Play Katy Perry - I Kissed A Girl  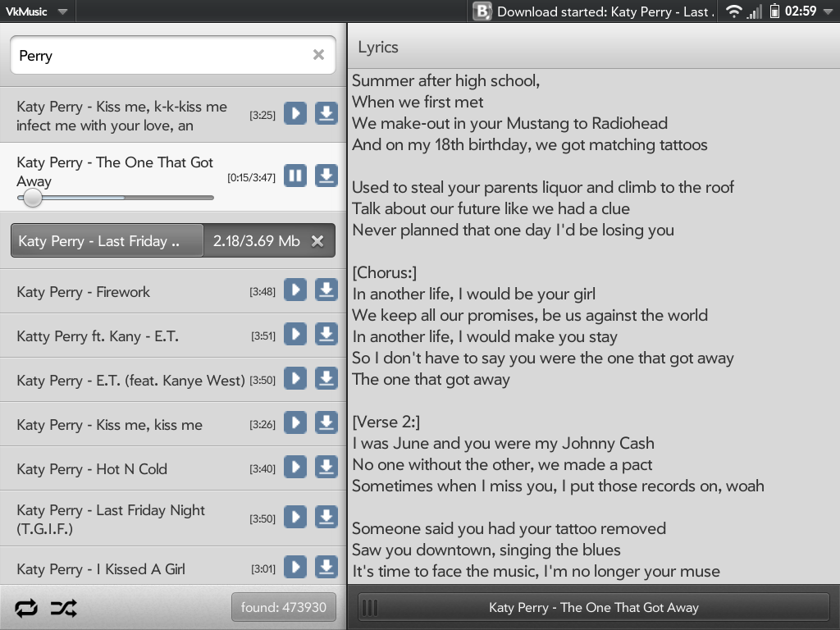click(295, 567)
